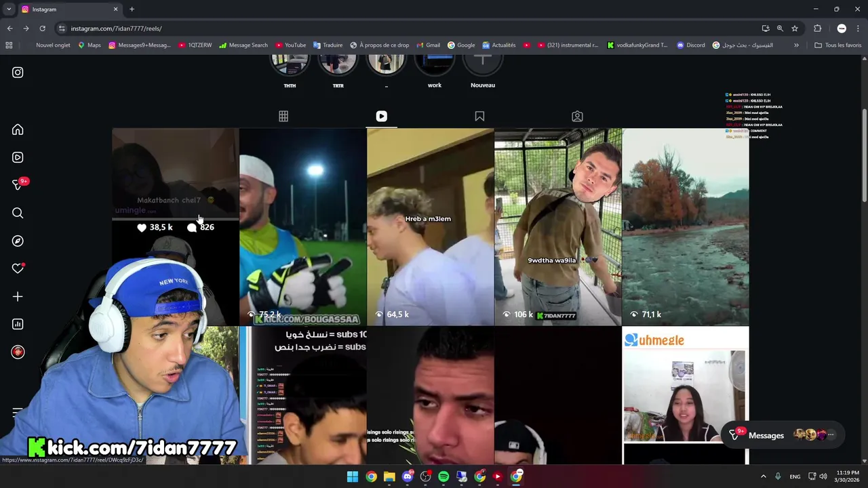Reload the Instagram page
The width and height of the screenshot is (868, 488).
tap(42, 28)
